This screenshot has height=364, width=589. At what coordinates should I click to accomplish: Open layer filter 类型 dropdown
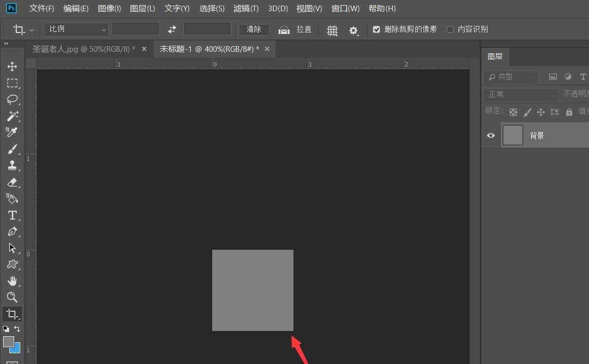click(x=511, y=77)
